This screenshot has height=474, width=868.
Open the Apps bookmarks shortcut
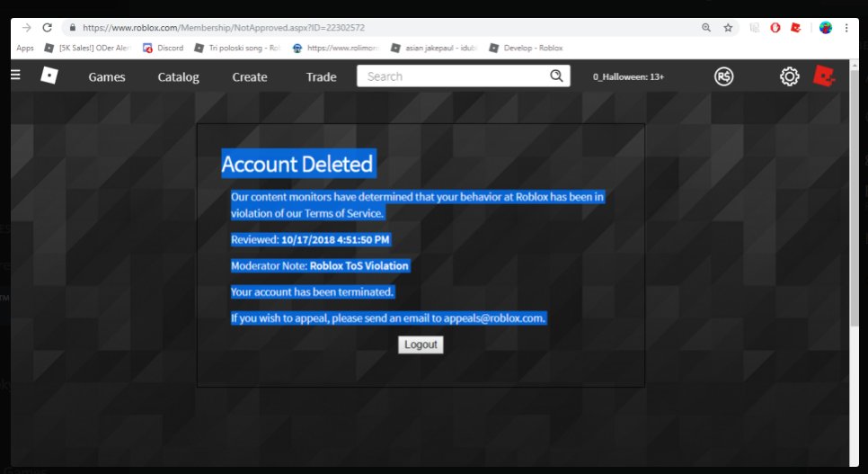click(25, 49)
